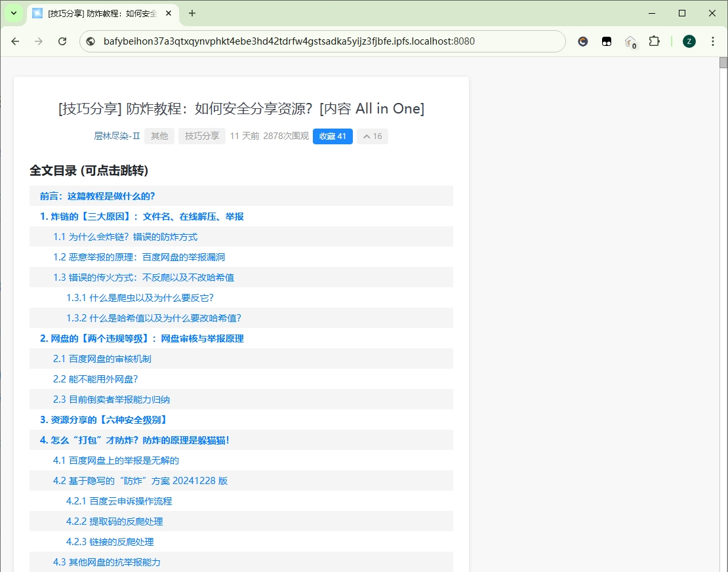Close the 防炸教程 tab
Viewport: 728px width, 572px height.
(x=169, y=13)
